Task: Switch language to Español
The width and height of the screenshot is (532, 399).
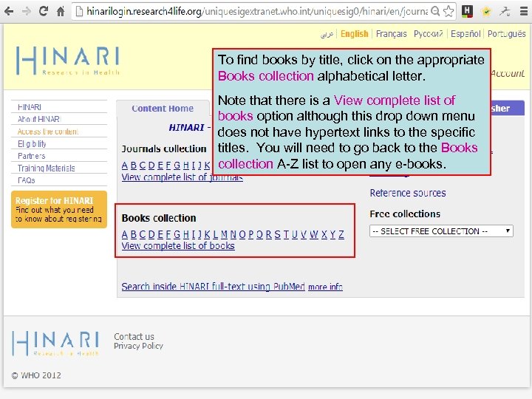Action: (465, 34)
